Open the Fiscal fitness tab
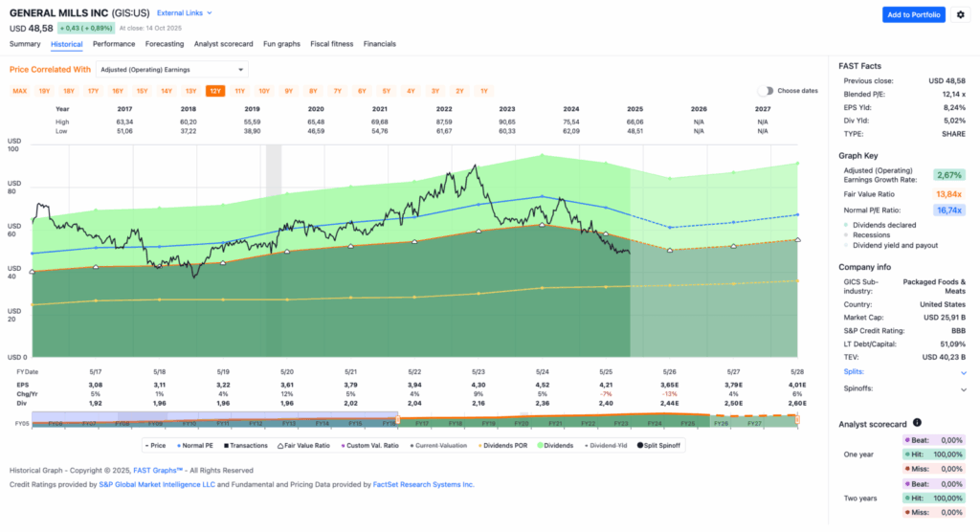This screenshot has width=980, height=532. [331, 44]
